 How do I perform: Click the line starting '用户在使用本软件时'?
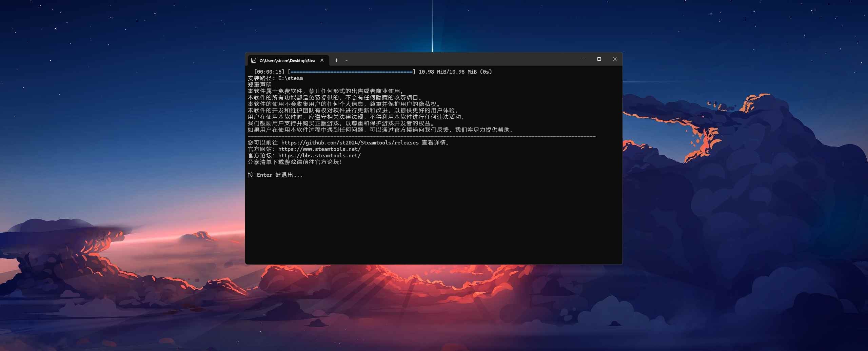point(357,117)
